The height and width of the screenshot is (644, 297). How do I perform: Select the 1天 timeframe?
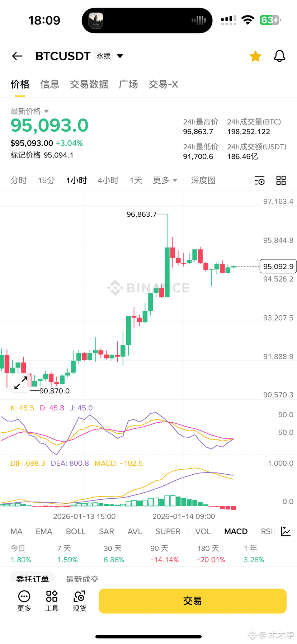tap(136, 180)
